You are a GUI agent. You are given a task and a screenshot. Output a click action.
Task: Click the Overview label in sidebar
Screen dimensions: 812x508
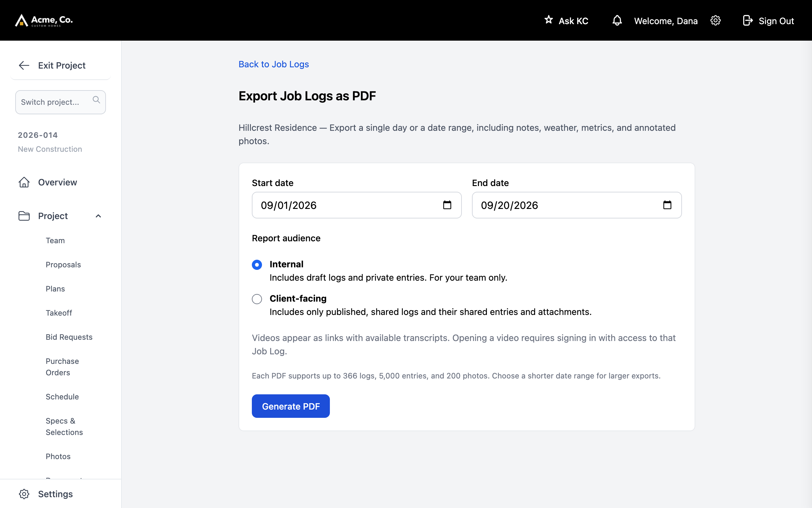(58, 182)
